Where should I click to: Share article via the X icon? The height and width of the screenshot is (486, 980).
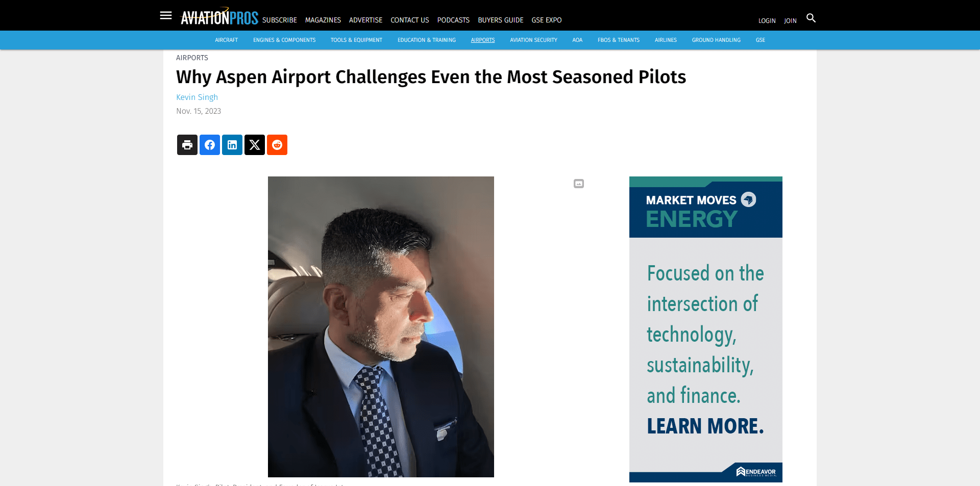coord(254,145)
